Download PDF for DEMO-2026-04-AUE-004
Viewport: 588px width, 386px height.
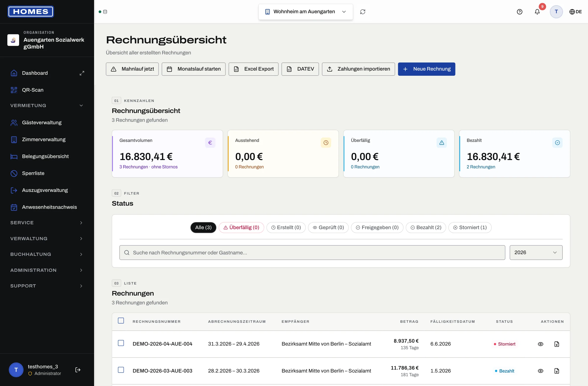click(557, 344)
